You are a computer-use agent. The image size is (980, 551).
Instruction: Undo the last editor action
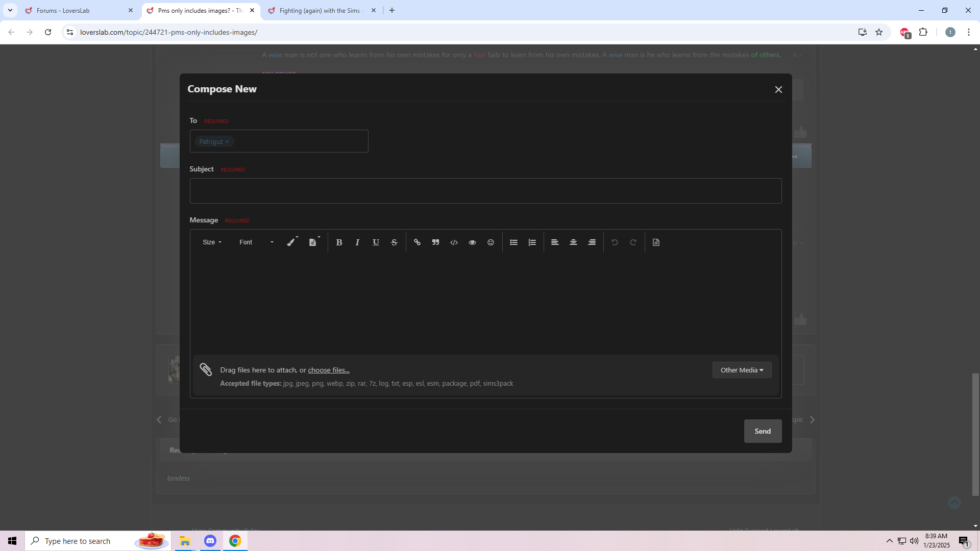tap(615, 242)
